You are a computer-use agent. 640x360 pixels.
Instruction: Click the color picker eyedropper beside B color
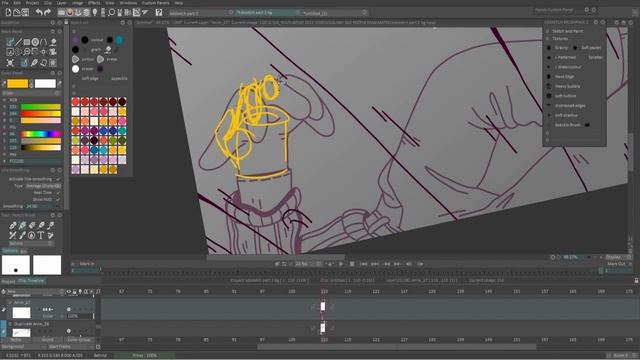click(x=60, y=84)
